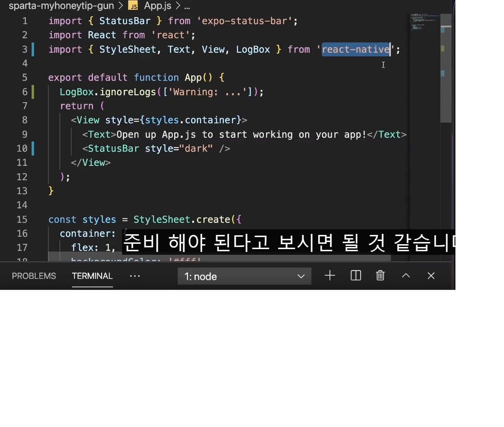Click the new terminal plus icon
504x427 pixels.
[x=330, y=276]
